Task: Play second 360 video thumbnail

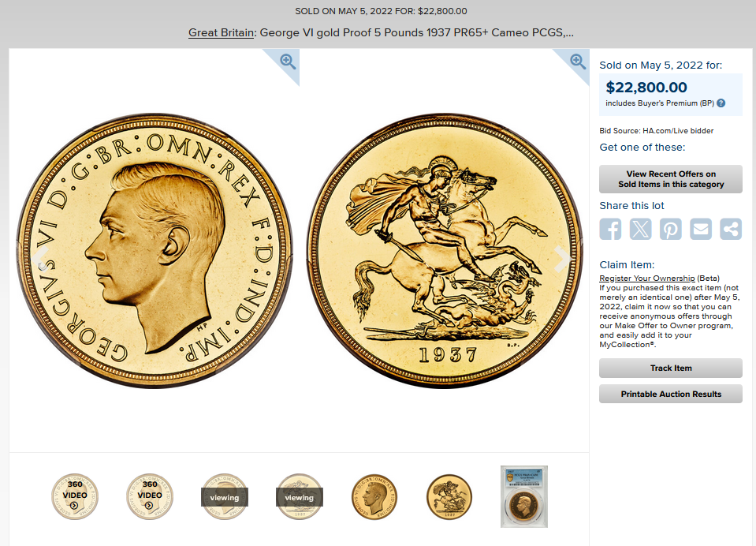Action: pyautogui.click(x=150, y=496)
